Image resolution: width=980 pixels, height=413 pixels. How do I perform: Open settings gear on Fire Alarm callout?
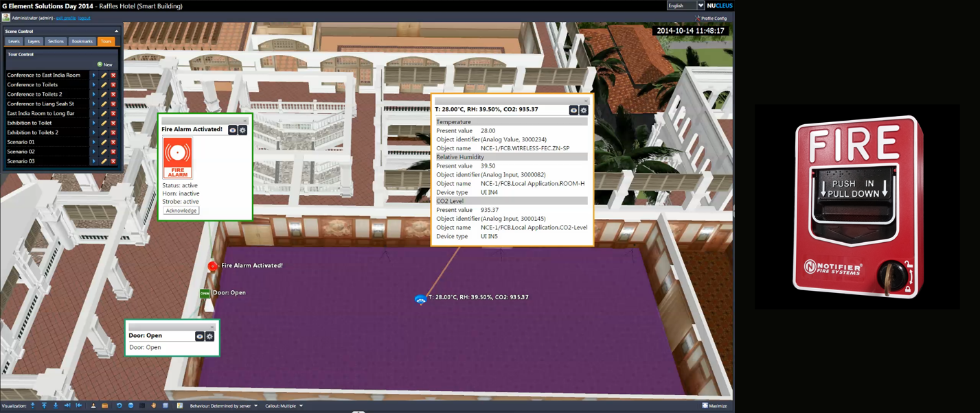pos(242,130)
